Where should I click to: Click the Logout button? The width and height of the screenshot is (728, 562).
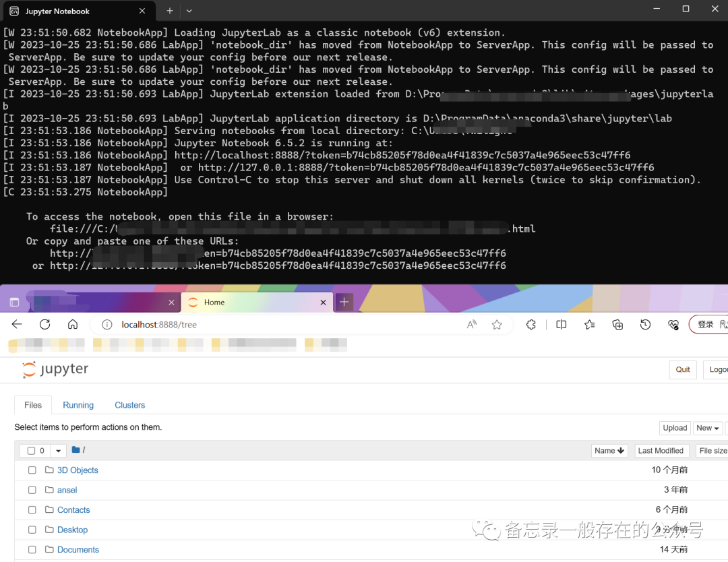716,369
